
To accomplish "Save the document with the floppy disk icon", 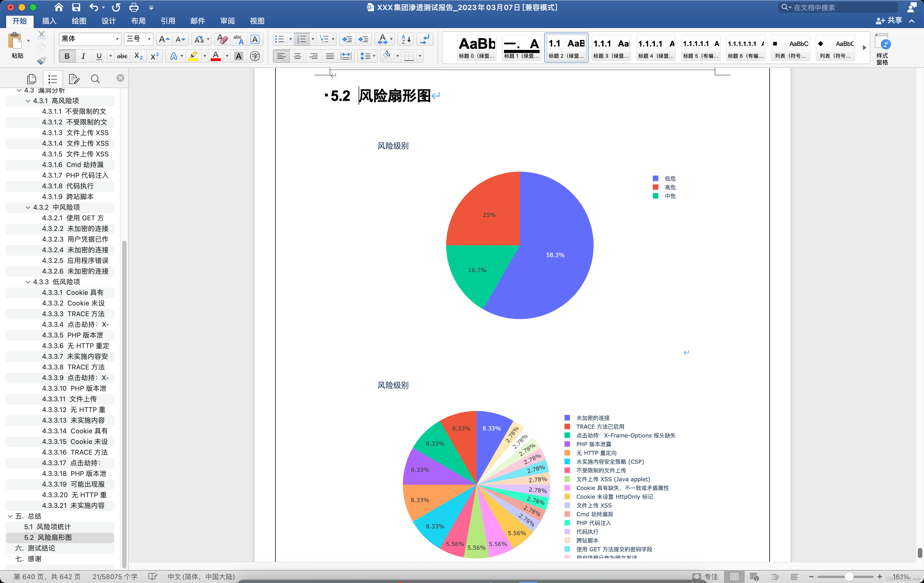I will coord(76,7).
